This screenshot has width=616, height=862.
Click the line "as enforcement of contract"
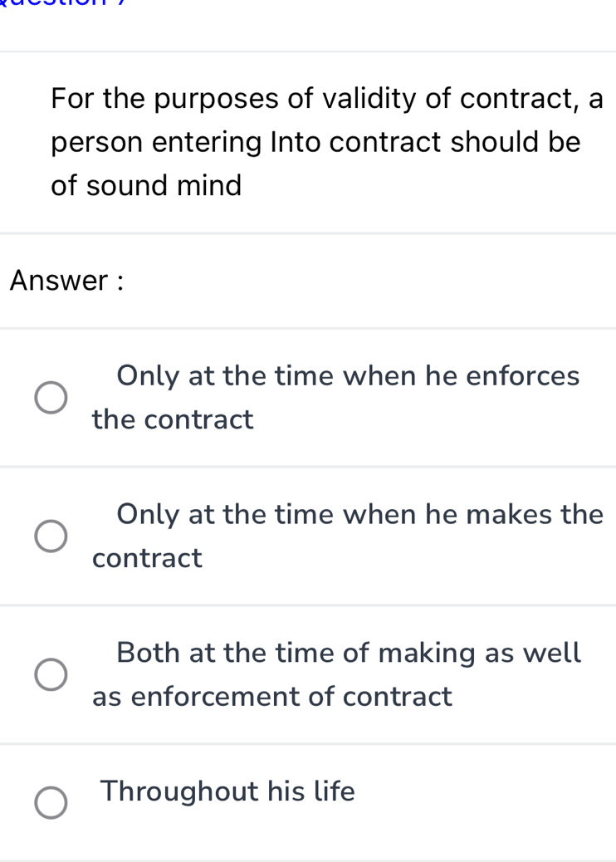pos(272,697)
